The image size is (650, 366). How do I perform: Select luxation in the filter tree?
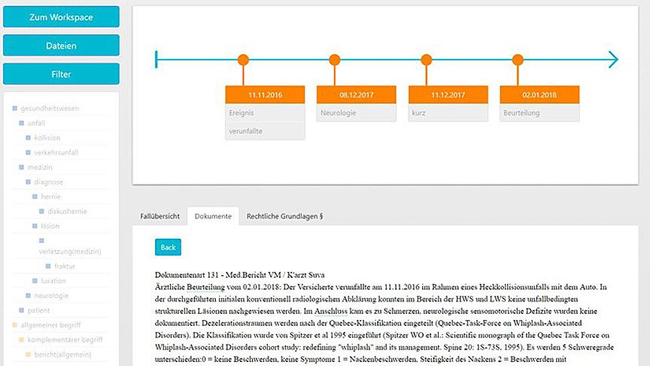(53, 281)
